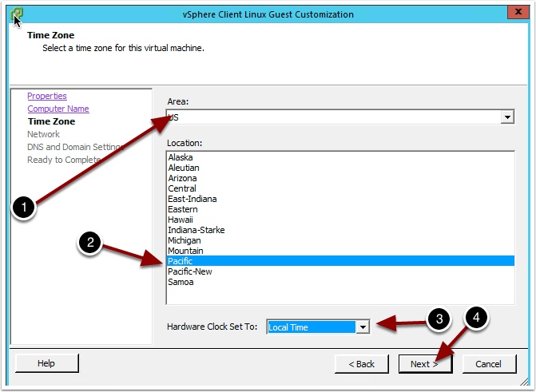
Task: Select the Network step in sidebar
Action: point(43,134)
